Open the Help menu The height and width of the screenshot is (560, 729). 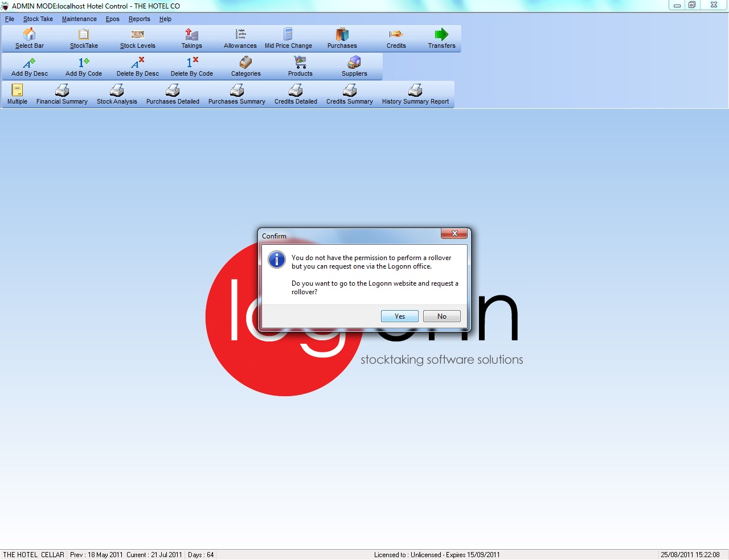point(165,19)
